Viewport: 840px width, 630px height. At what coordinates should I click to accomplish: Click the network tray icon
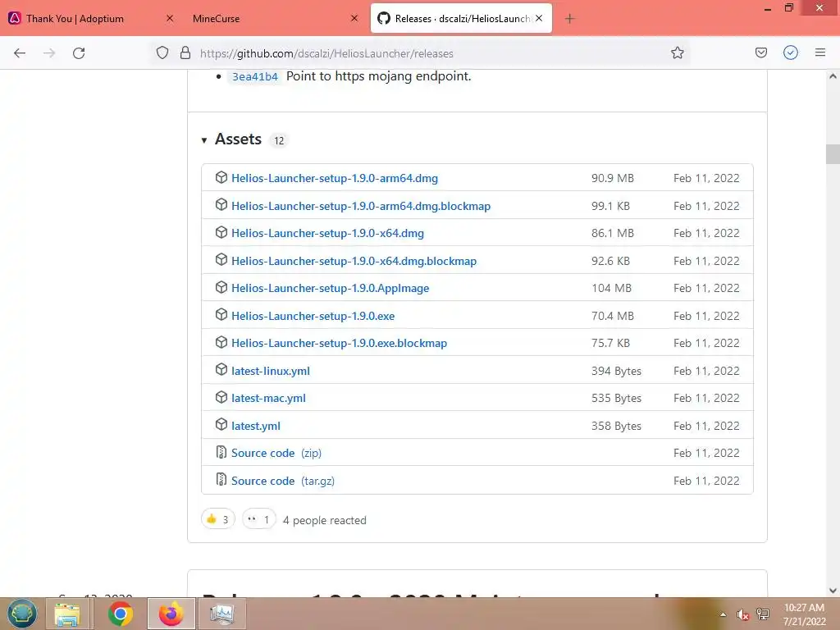[x=763, y=614]
